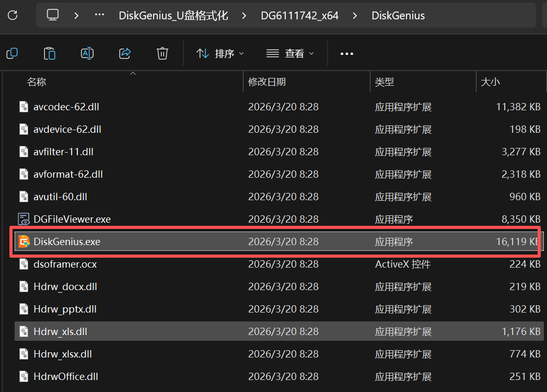
Task: Click the Delete trash icon
Action: pos(162,53)
